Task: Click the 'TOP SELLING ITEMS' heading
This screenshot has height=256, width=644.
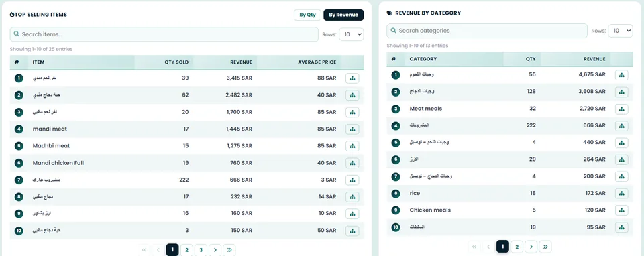Action: (41, 15)
